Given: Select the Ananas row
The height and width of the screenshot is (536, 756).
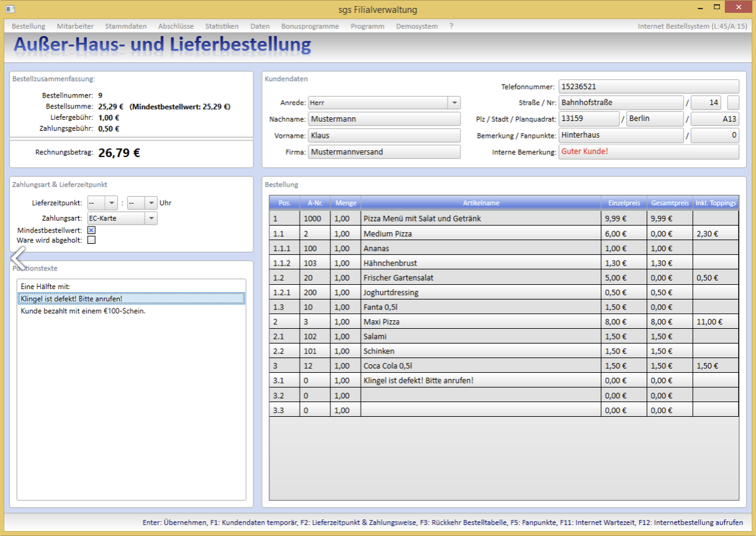Looking at the screenshot, I should (504, 248).
